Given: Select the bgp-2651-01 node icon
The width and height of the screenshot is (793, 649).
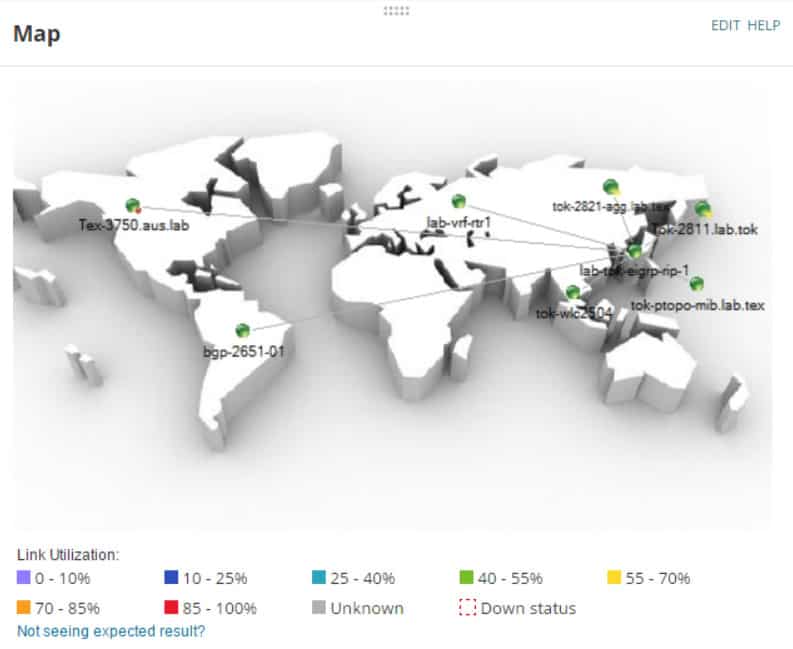Looking at the screenshot, I should tap(243, 330).
